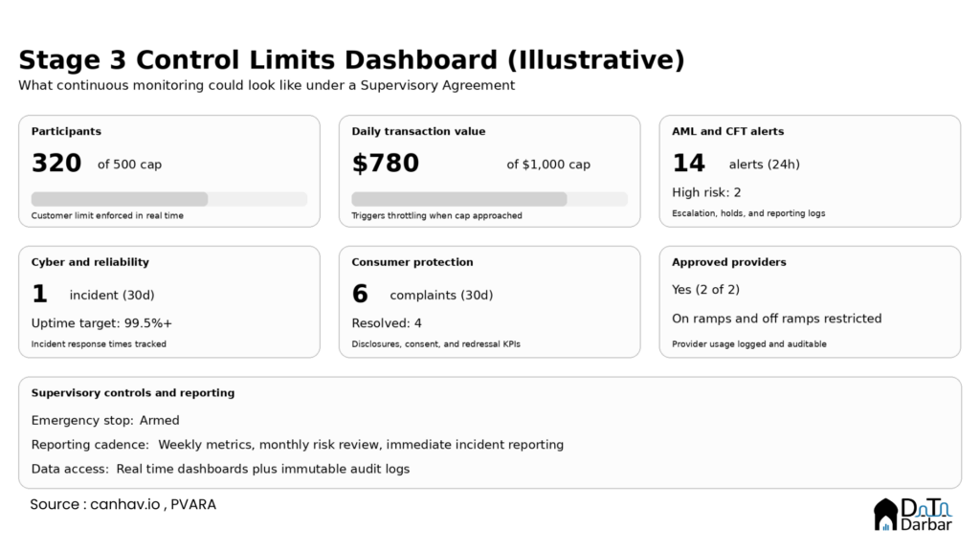This screenshot has width=980, height=551.
Task: Click the 1 incident (30d) figure
Action: click(39, 295)
